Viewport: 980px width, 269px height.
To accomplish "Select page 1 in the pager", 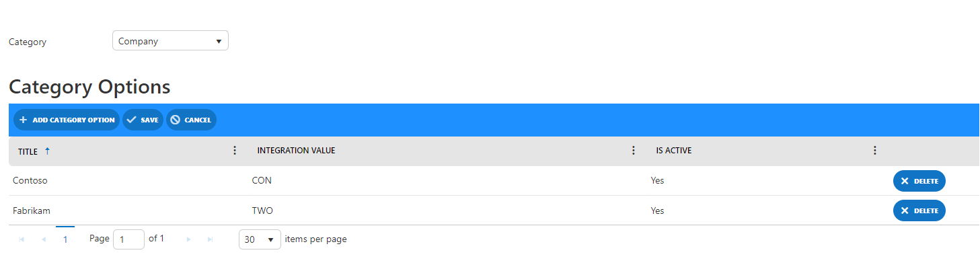I will 65,239.
